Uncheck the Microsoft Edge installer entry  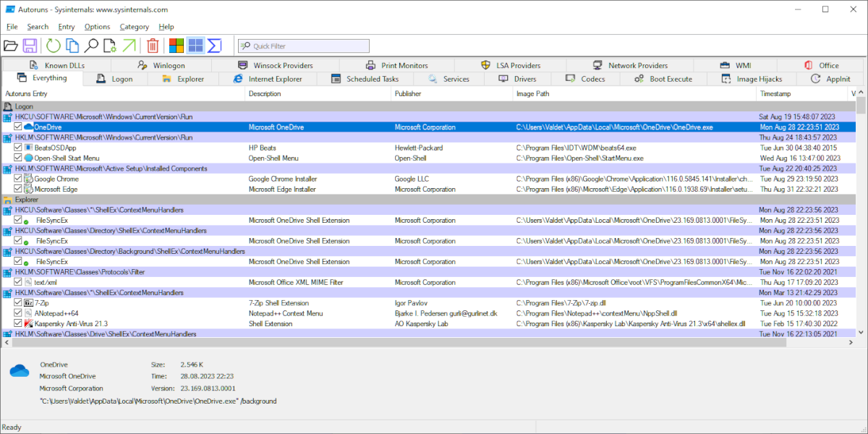(x=18, y=190)
